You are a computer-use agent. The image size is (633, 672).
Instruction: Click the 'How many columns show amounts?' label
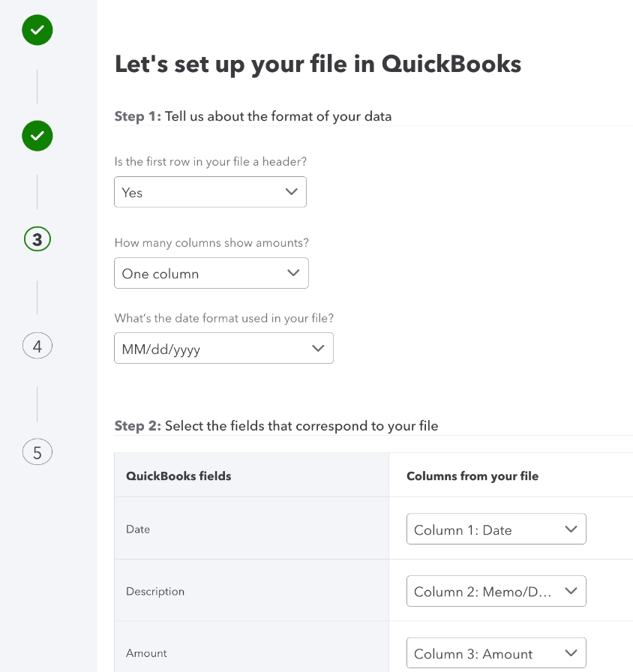point(211,242)
